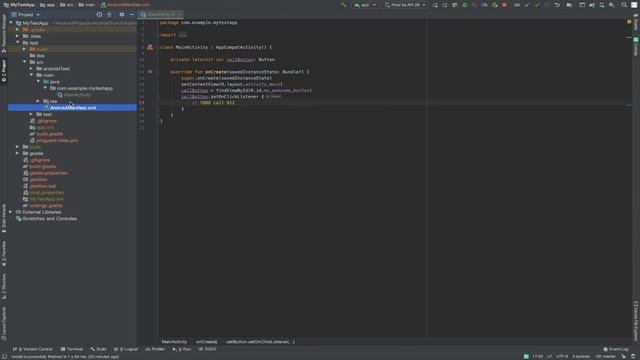Viewport: 640px width, 360px height.
Task: Click the Git master branch status entry
Action: [605, 356]
